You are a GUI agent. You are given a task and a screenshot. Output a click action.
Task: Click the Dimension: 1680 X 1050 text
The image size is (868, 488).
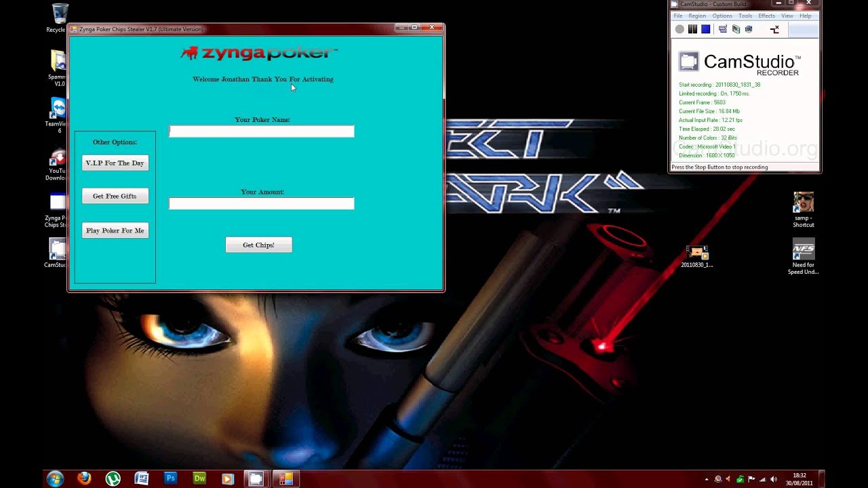[x=707, y=155]
